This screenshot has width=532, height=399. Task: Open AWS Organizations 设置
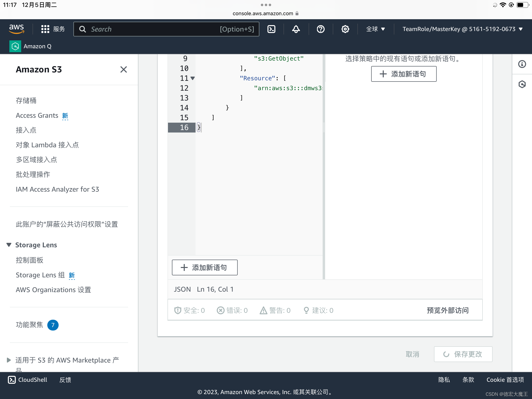click(x=53, y=290)
